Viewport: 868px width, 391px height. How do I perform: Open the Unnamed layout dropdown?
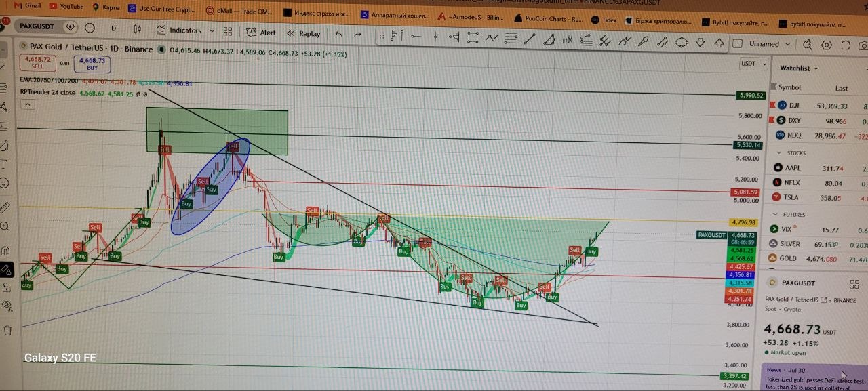point(770,44)
